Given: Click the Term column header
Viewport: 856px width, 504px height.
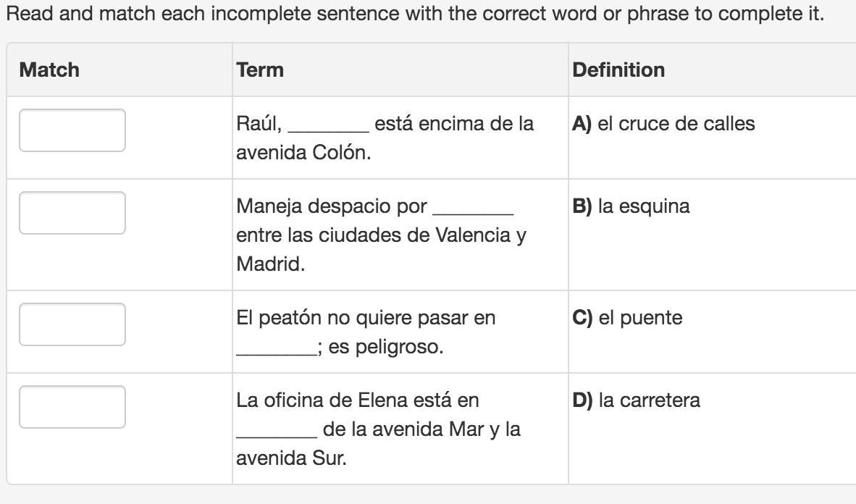Looking at the screenshot, I should point(260,70).
